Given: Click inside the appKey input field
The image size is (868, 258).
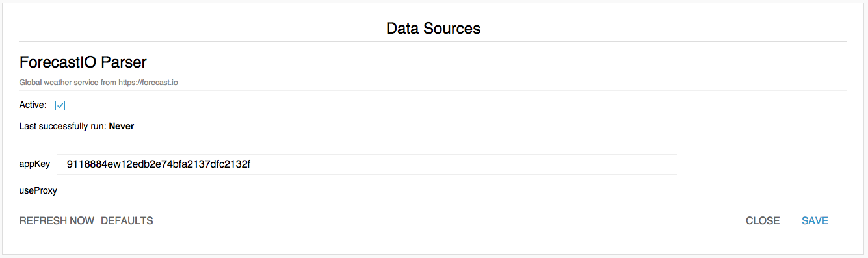Looking at the screenshot, I should click(367, 164).
